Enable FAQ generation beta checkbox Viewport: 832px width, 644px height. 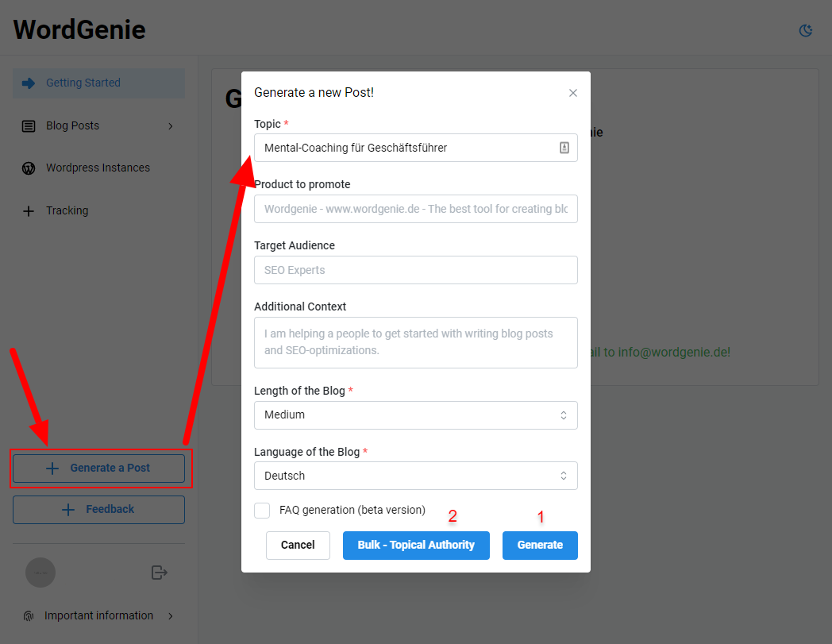tap(262, 510)
